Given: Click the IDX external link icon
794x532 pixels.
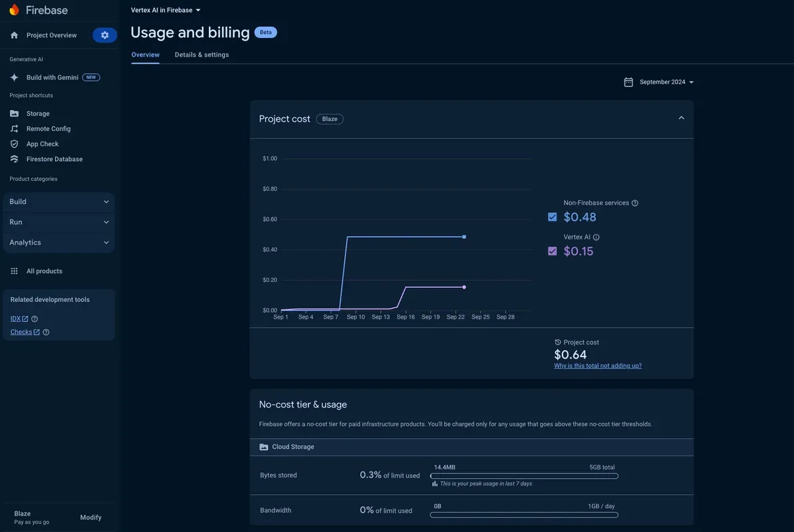Looking at the screenshot, I should point(25,319).
